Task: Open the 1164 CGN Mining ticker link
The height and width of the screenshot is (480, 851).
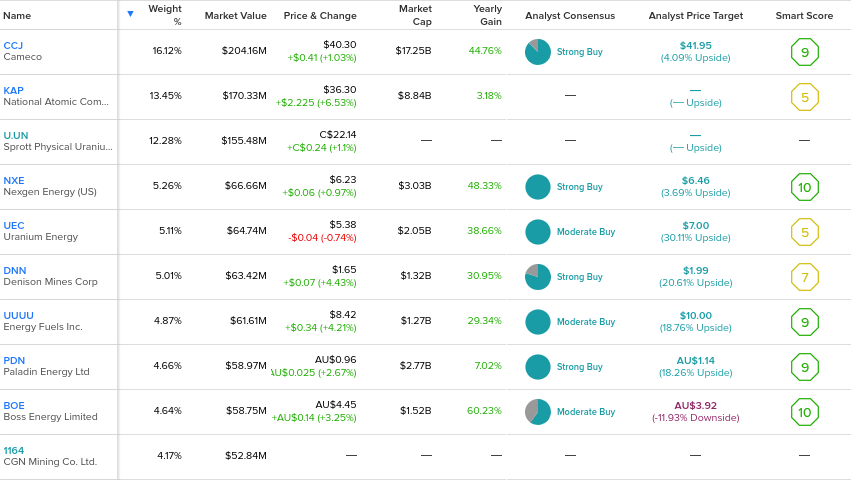Action: pyautogui.click(x=14, y=451)
